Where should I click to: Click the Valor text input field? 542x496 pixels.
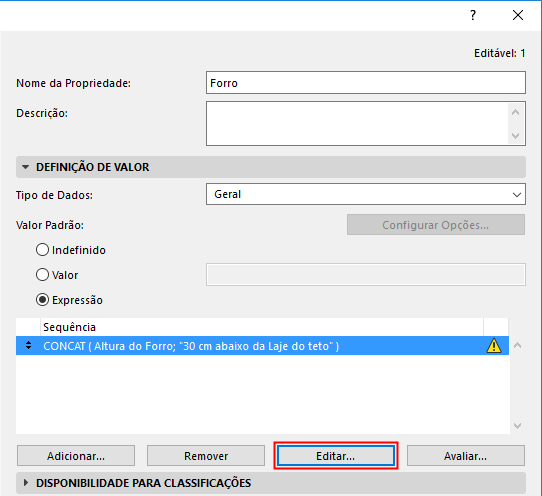[366, 275]
